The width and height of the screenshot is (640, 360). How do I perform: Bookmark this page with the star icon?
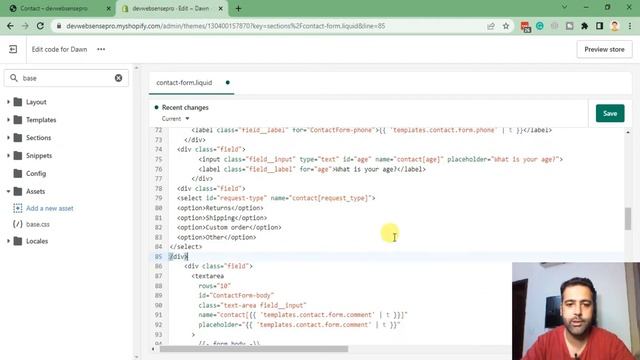click(506, 26)
